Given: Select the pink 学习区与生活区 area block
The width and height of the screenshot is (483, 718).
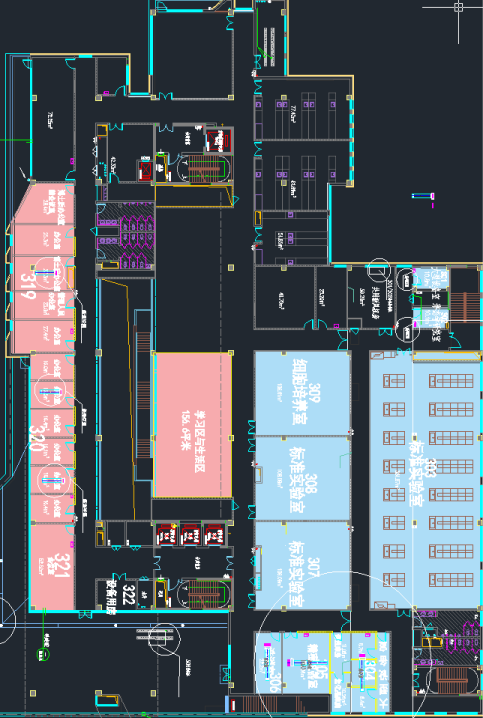Looking at the screenshot, I should 193,424.
